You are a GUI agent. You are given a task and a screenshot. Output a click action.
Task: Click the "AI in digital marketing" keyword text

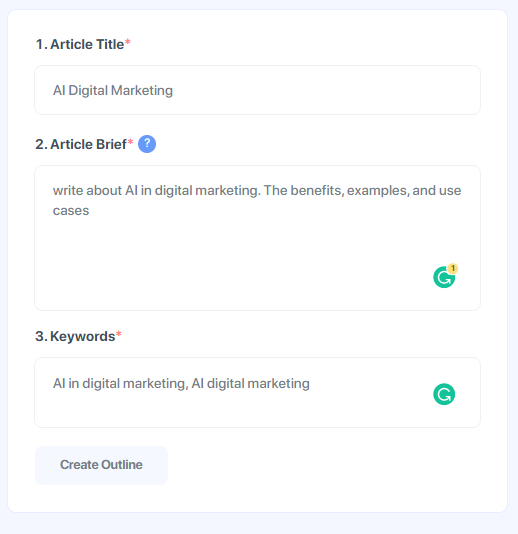(119, 384)
